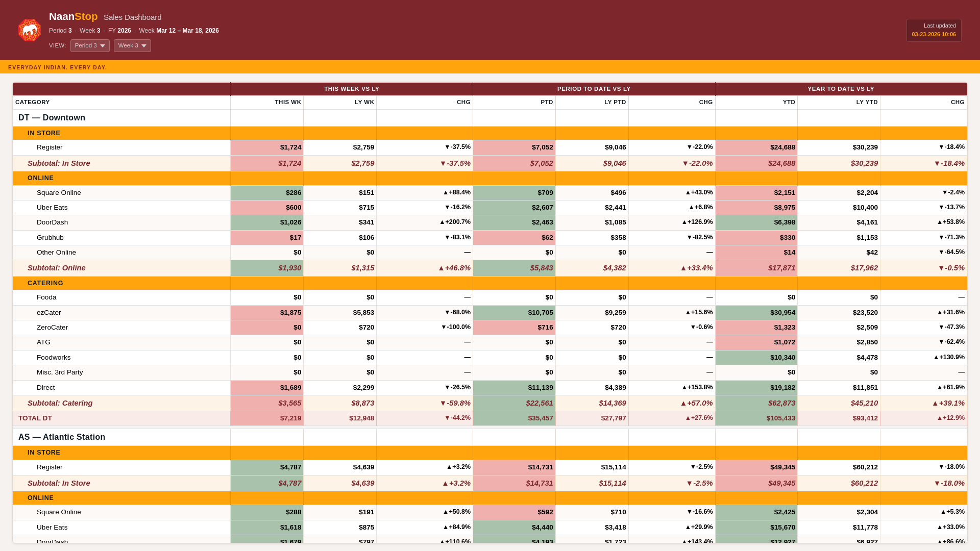Click the DT CATERING group band
This screenshot has width=980, height=551.
tap(490, 283)
